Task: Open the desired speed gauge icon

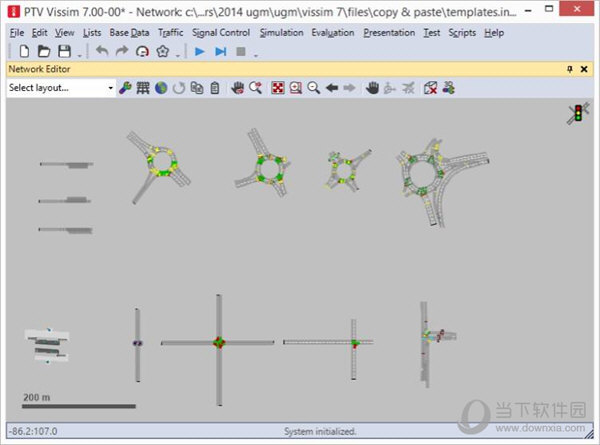Action: [142, 51]
